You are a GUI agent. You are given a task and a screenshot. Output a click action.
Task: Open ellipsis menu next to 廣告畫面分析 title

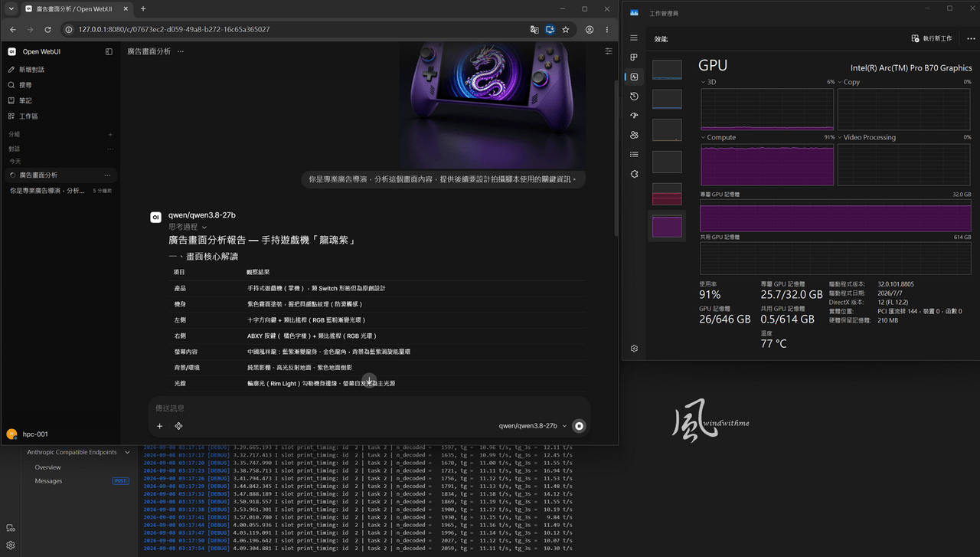tap(181, 51)
